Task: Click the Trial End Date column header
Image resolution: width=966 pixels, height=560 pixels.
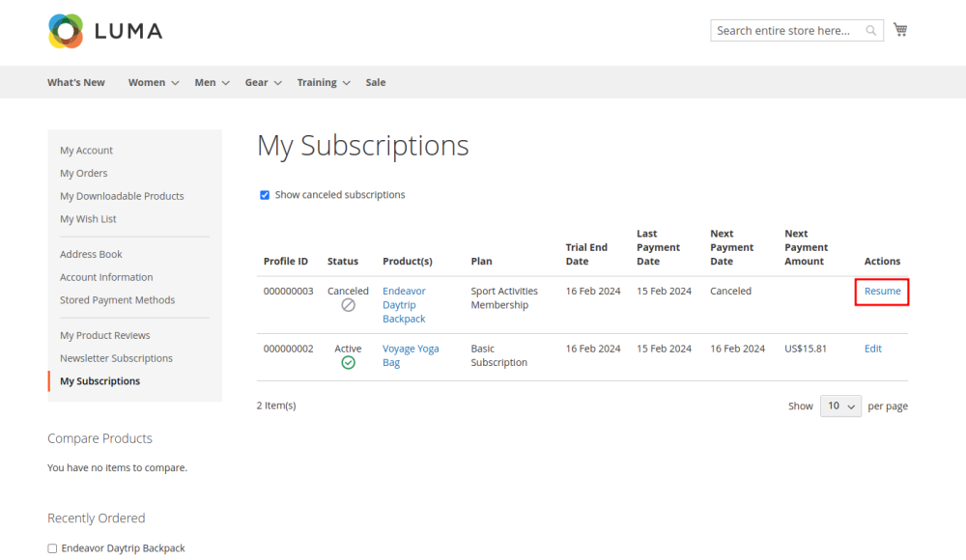Action: point(586,254)
